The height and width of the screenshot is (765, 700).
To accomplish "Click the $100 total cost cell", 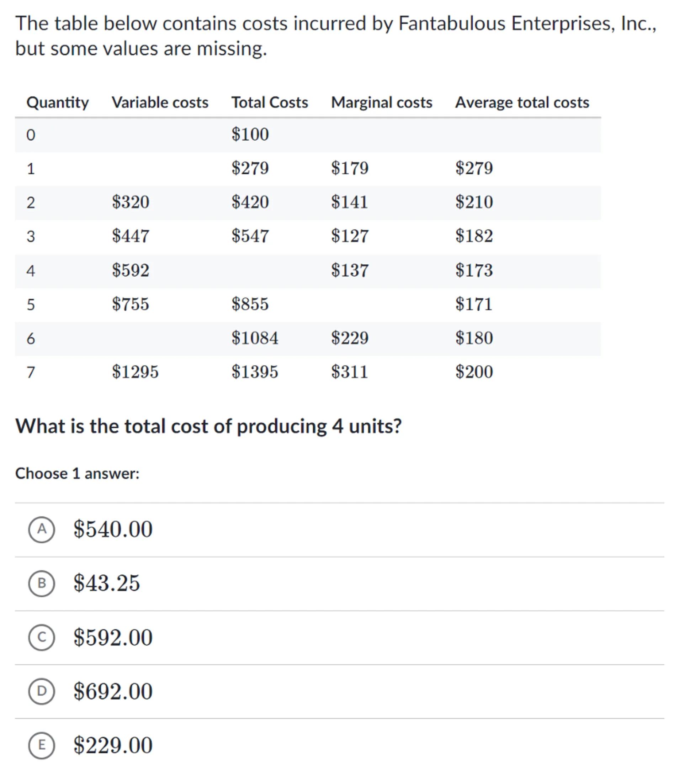I will point(250,134).
